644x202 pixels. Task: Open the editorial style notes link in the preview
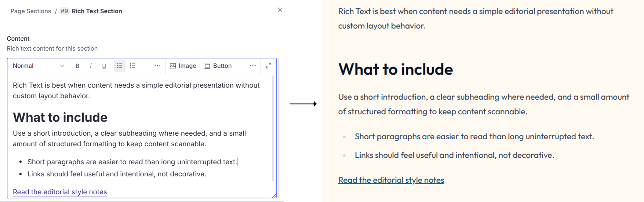point(391,180)
